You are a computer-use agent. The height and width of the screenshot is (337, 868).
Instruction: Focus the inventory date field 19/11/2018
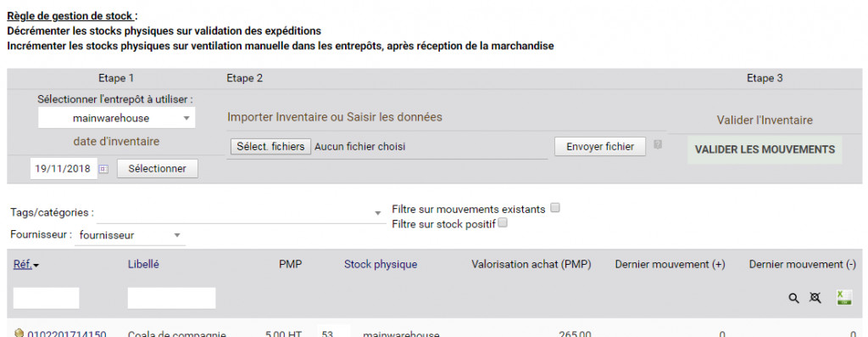tap(63, 169)
